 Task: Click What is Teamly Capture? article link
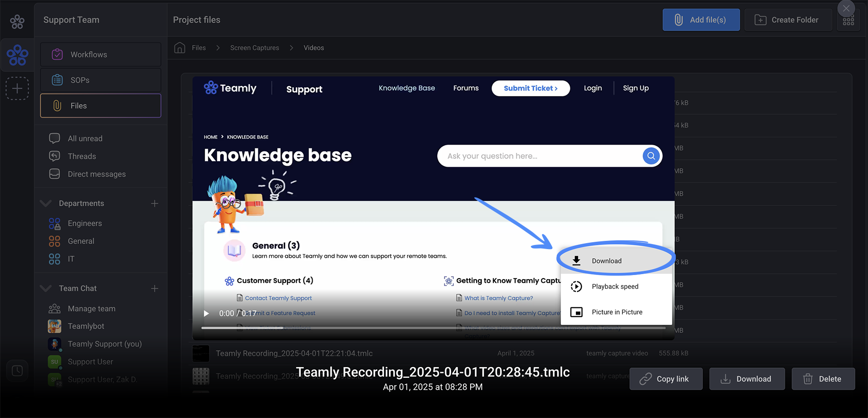(498, 298)
